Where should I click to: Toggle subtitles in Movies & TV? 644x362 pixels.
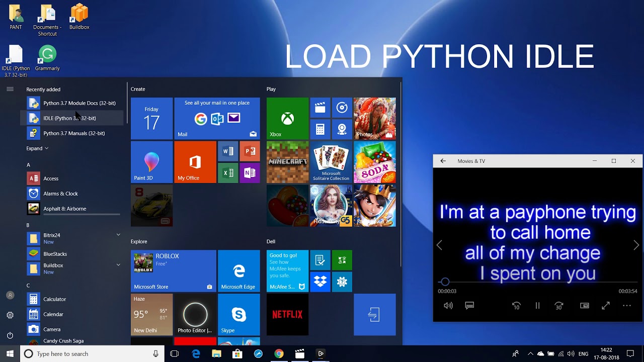click(x=469, y=305)
